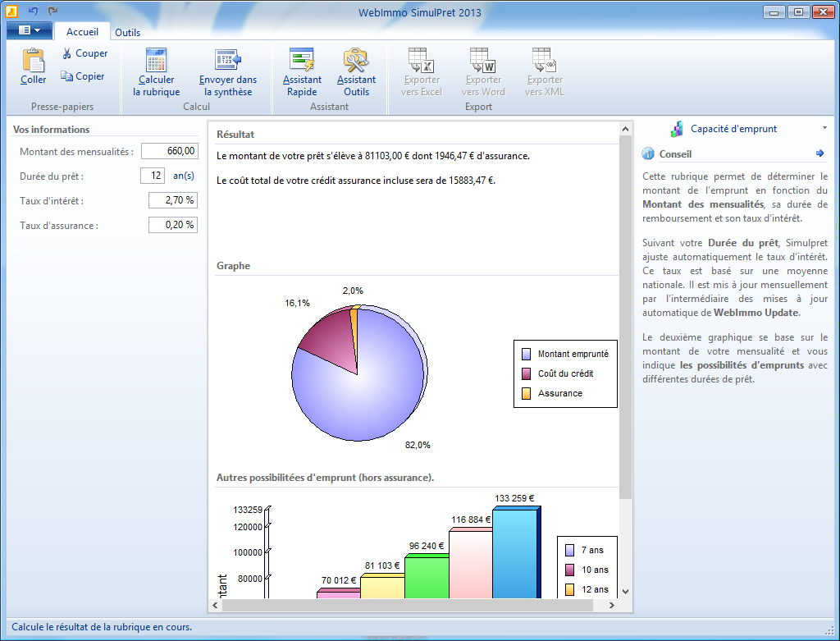Click the blue arrow beside Conseil
Screen dimensions: 840x641
pos(819,153)
